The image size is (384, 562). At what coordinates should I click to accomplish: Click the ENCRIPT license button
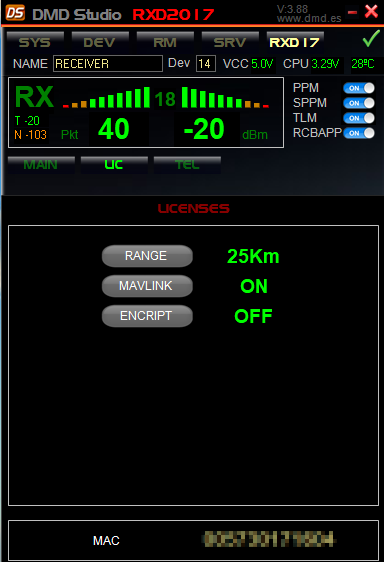point(147,316)
